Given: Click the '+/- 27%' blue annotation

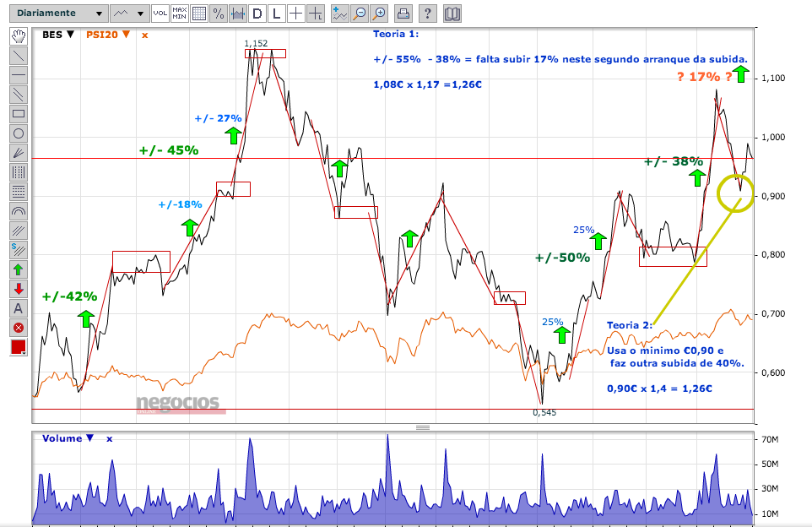Looking at the screenshot, I should [x=218, y=118].
